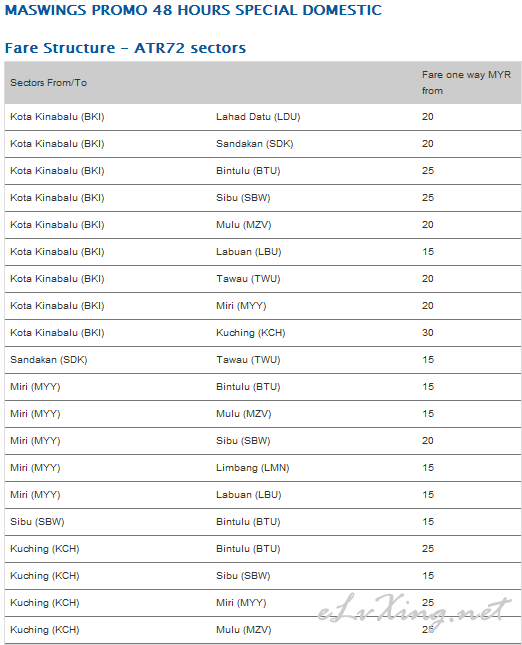522x645 pixels.
Task: Select the Fare Structure ATR72 sectors heading
Action: 125,48
